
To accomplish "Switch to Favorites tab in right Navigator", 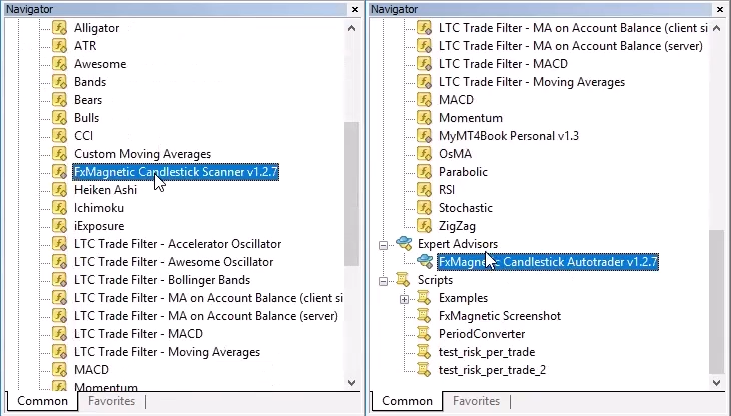I will [476, 401].
